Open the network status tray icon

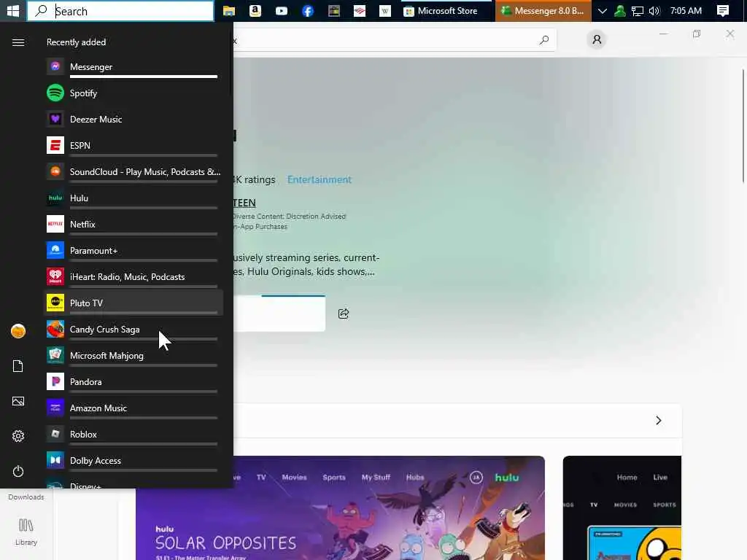click(x=638, y=10)
